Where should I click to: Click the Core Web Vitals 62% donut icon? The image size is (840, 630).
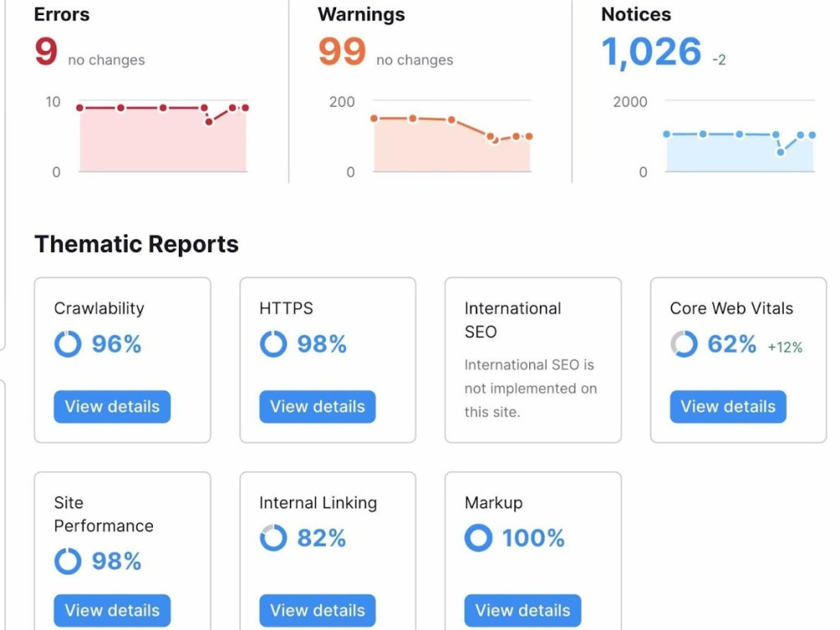(x=684, y=344)
